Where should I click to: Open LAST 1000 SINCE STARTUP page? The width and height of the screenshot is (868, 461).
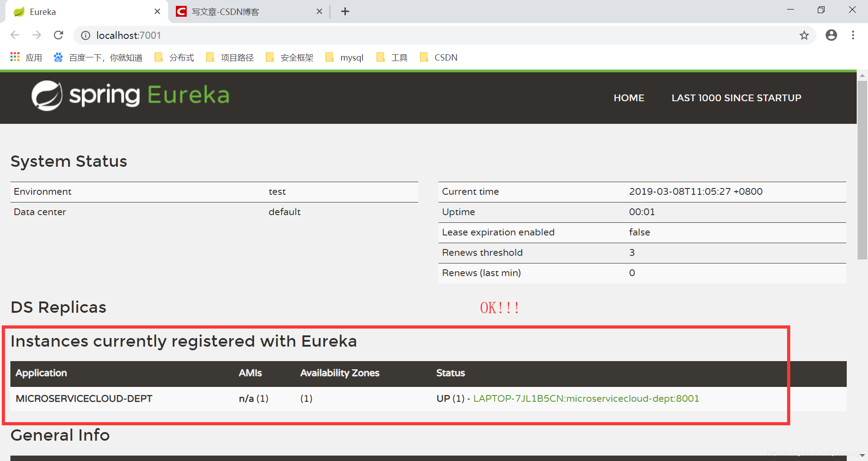coord(736,98)
